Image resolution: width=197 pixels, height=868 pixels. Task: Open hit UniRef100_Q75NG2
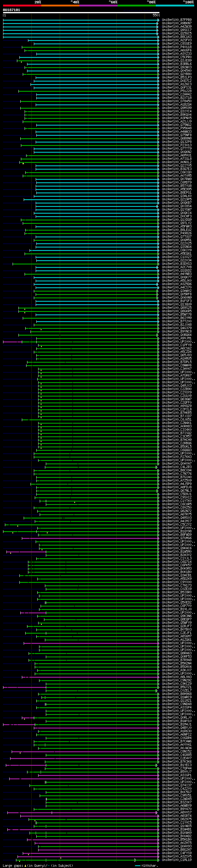[177, 125]
